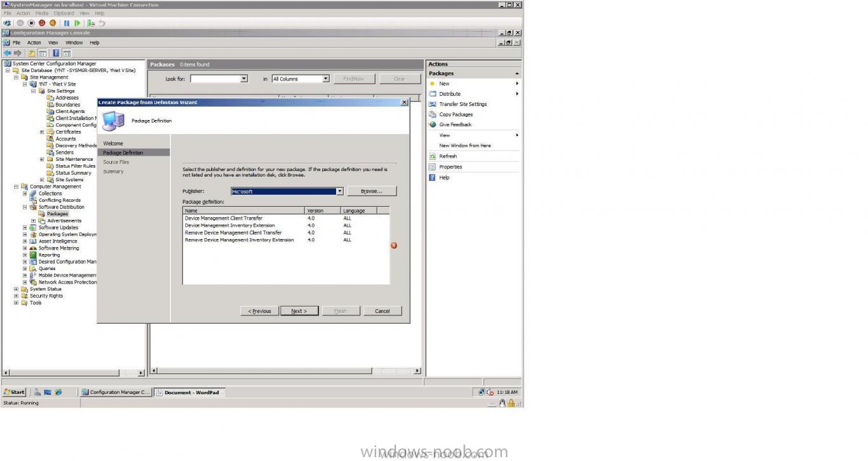Image resolution: width=868 pixels, height=461 pixels.
Task: Click the blue Help icon in console toolbar
Action: pyautogui.click(x=56, y=53)
